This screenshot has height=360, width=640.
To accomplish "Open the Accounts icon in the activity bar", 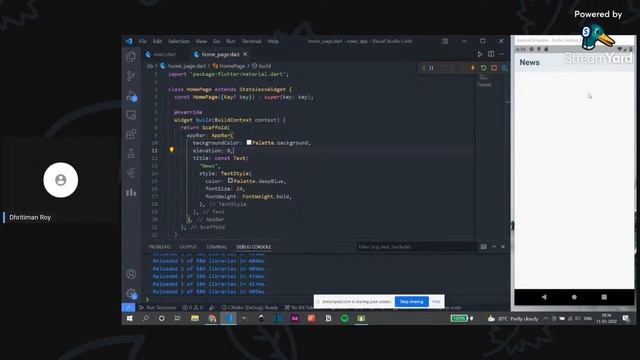I will coord(131,274).
